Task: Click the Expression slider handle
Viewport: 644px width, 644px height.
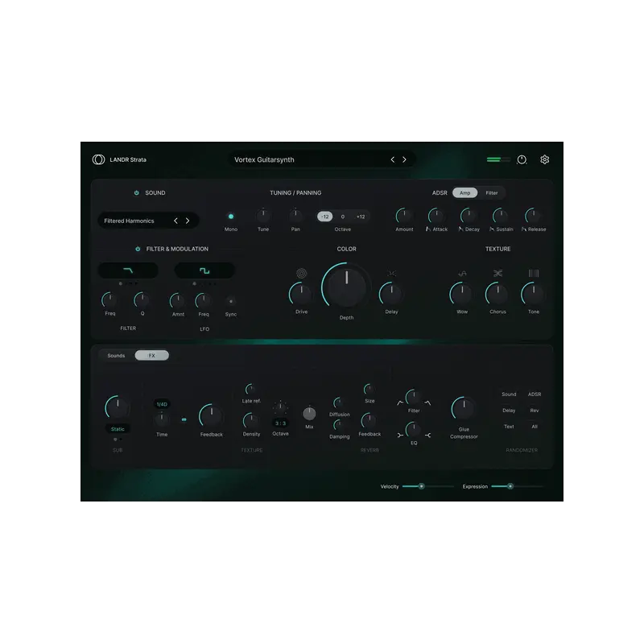Action: pos(510,486)
